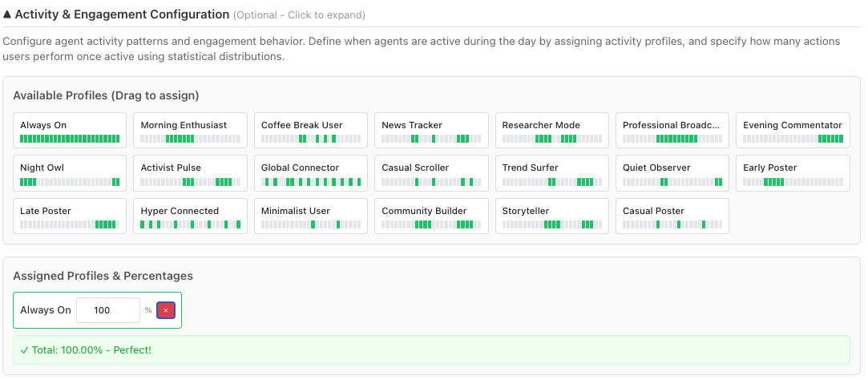Pick the Trend Surfer profile card
Screen dimensions: 868x380
551,173
